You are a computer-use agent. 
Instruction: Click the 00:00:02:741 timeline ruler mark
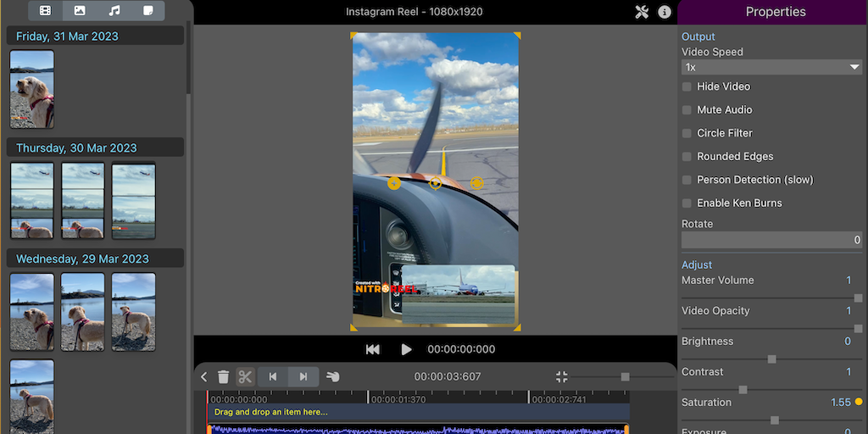[x=559, y=399]
